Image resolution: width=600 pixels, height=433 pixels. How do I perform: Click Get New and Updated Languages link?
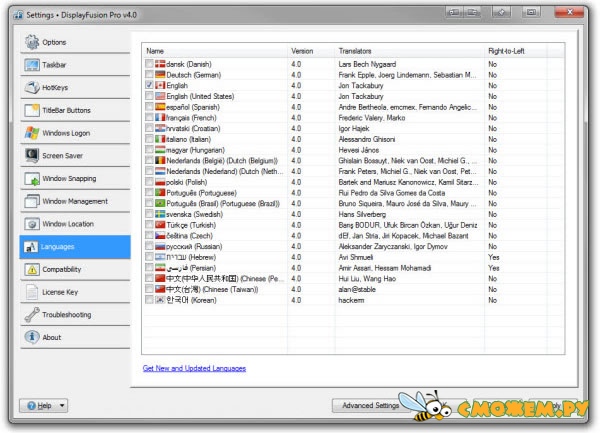coord(194,368)
